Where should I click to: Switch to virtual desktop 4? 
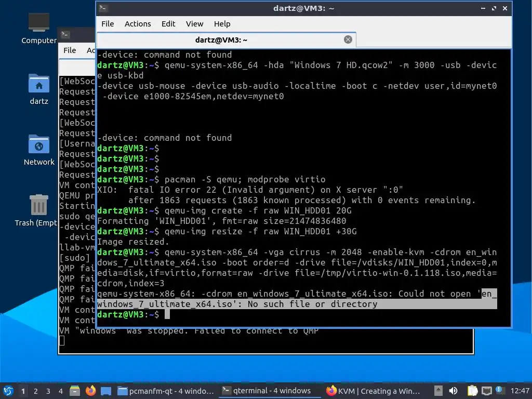(61, 391)
